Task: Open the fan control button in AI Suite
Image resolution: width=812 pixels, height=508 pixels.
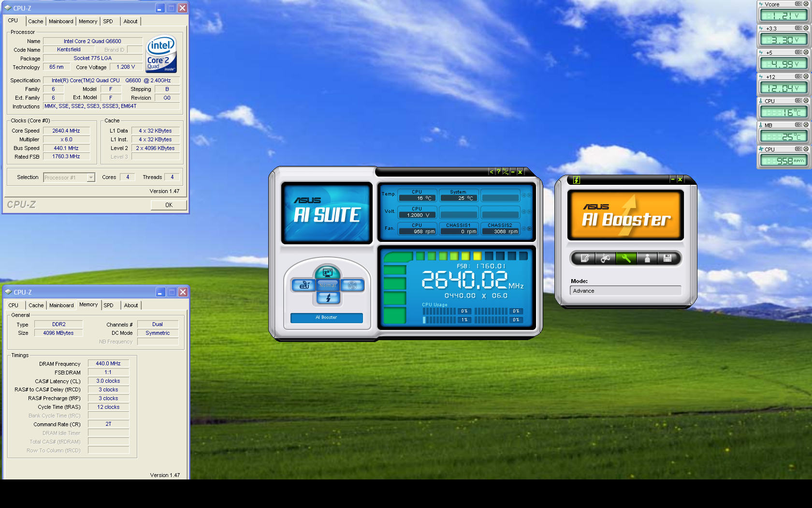Action: pos(352,285)
